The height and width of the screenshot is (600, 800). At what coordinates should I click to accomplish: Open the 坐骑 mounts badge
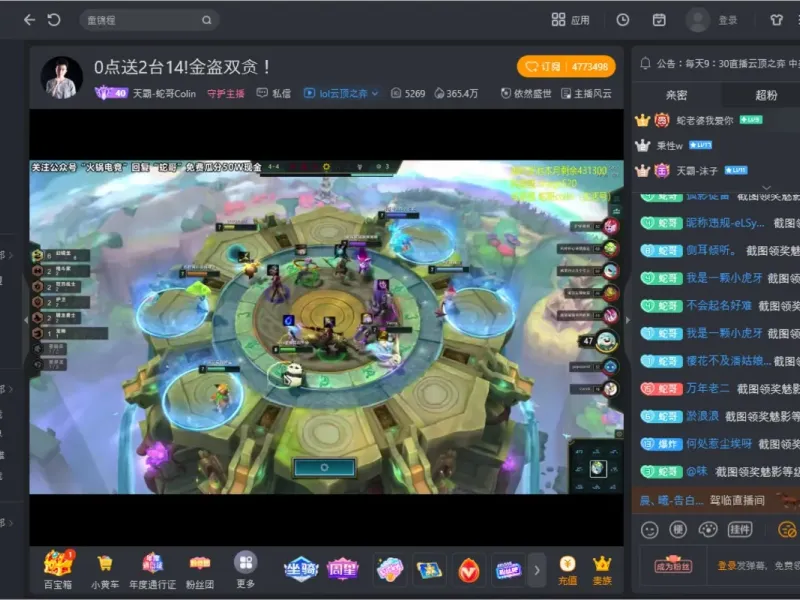(x=301, y=569)
